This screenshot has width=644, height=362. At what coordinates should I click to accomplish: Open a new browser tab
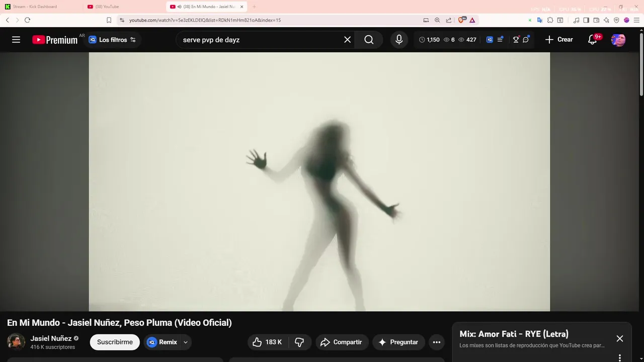(x=254, y=7)
